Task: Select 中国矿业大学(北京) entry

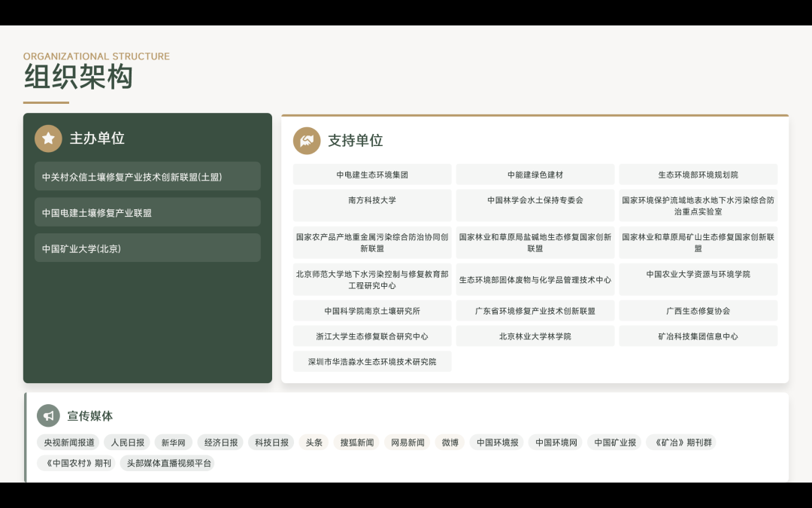Action: [x=147, y=248]
